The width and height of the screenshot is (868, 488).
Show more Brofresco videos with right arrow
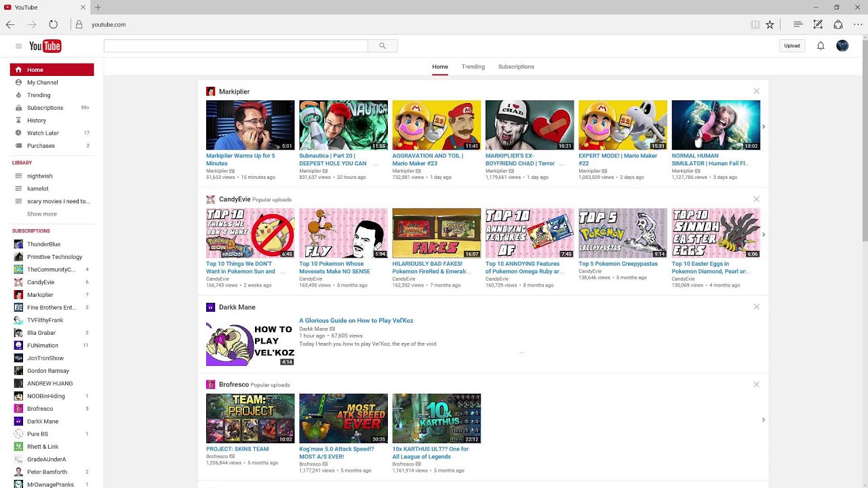[764, 420]
